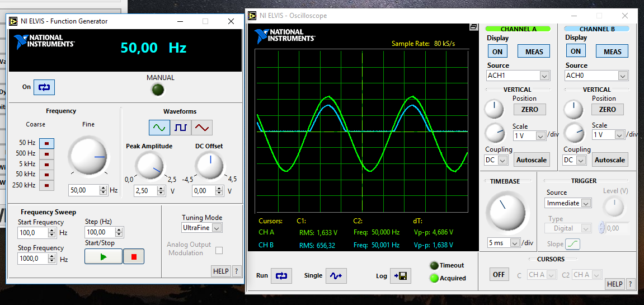Click the Start Frequency stepper arrows

point(52,233)
